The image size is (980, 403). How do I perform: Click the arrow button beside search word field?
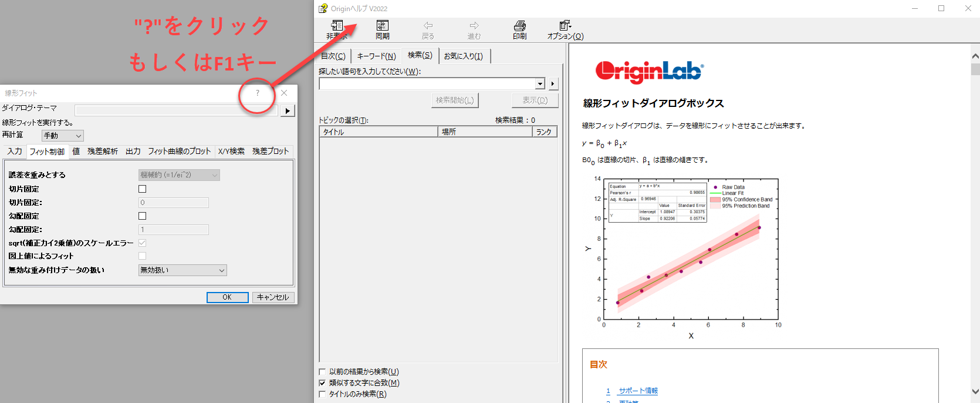pyautogui.click(x=553, y=84)
